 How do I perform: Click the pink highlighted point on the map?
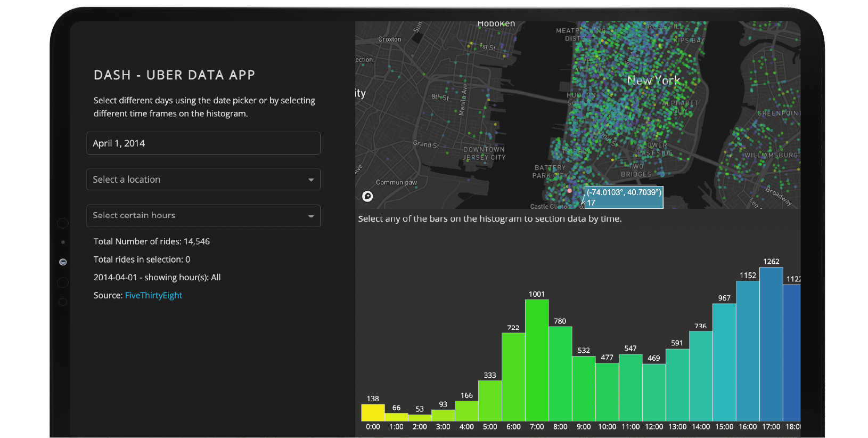coord(569,190)
